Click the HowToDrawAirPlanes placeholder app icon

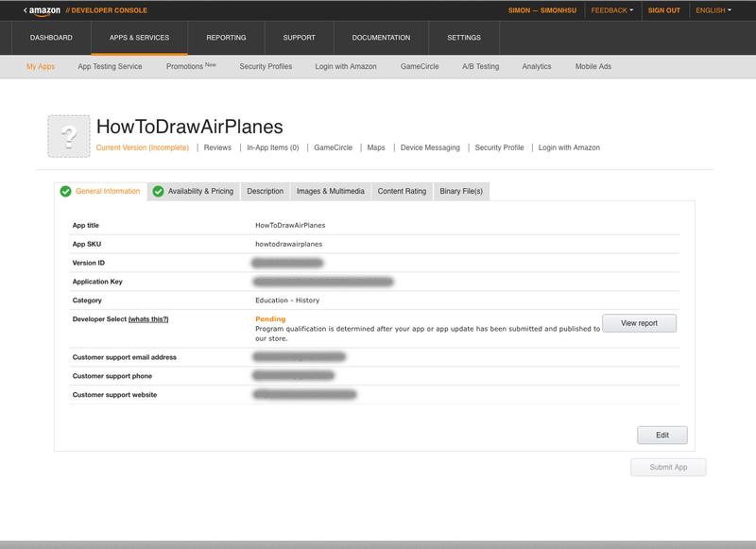pyautogui.click(x=69, y=136)
